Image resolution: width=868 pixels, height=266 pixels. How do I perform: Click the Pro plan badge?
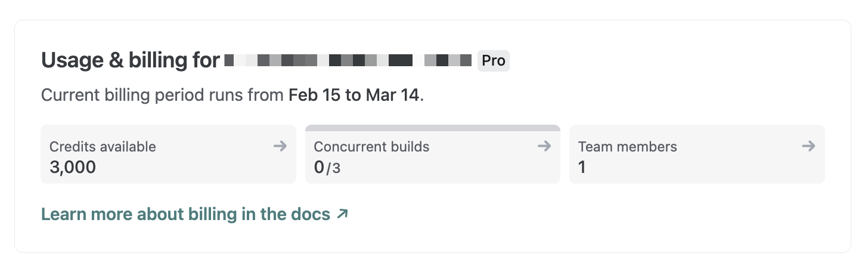(x=493, y=60)
